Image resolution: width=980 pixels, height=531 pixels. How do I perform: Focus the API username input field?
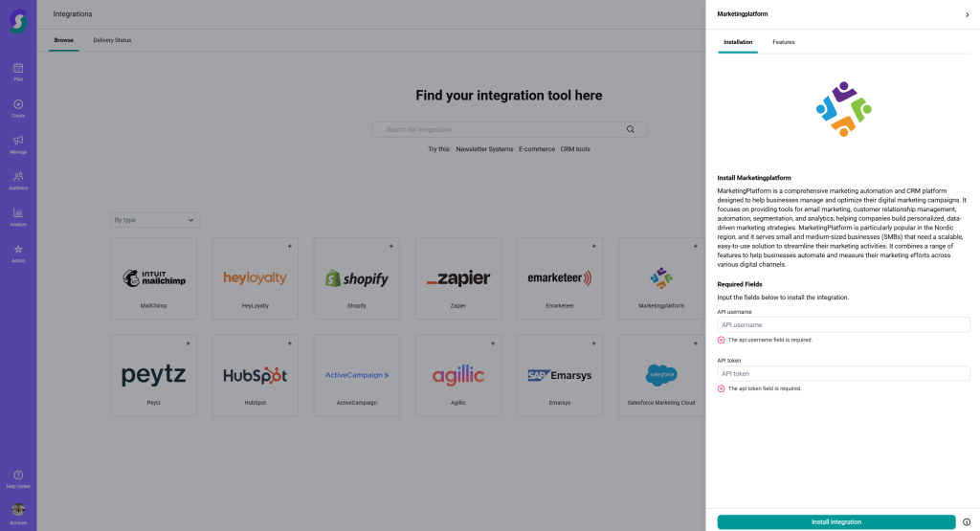[x=843, y=325]
